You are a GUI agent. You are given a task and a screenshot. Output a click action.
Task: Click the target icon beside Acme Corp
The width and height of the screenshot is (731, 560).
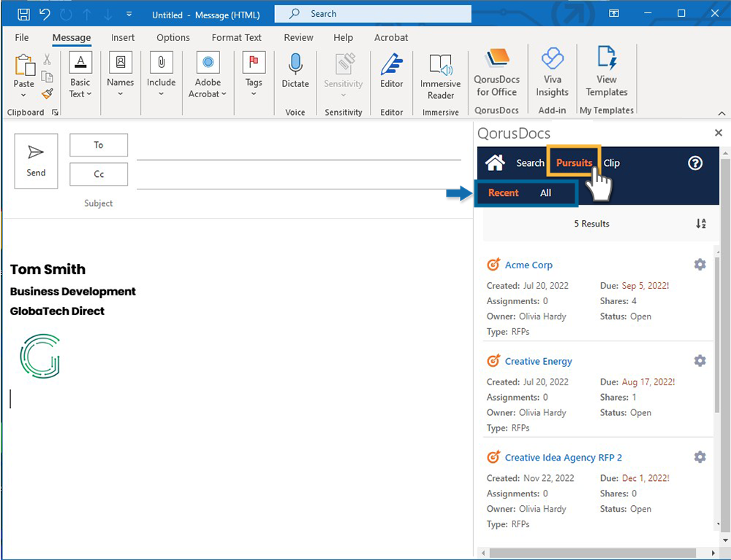493,265
